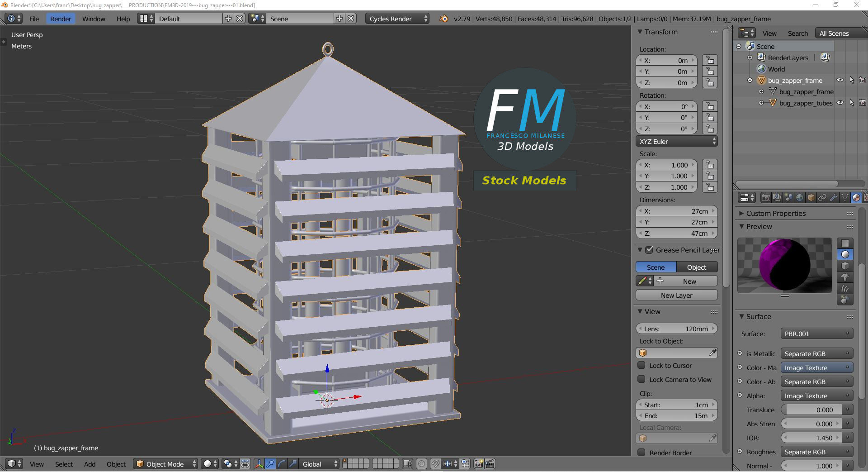Open the viewport shading mode dropdown

pyautogui.click(x=210, y=464)
